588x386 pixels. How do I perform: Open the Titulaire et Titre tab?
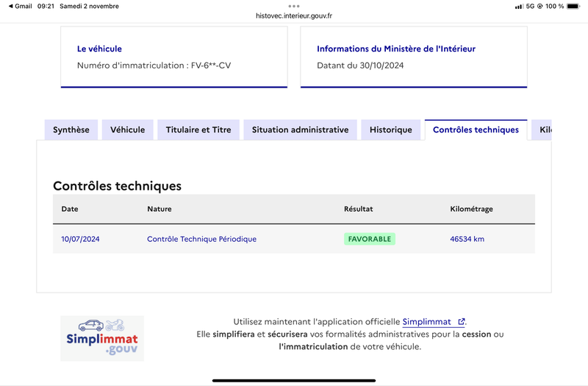click(198, 130)
